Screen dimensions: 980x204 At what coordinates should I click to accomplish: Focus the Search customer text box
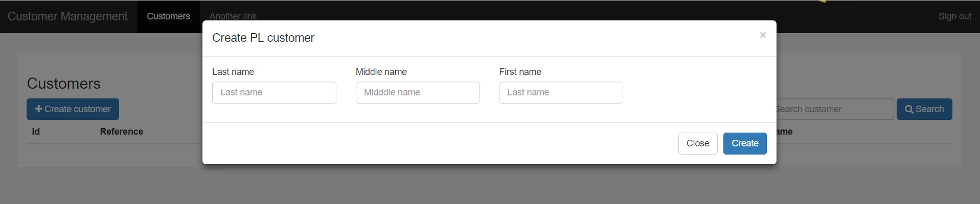(x=833, y=109)
